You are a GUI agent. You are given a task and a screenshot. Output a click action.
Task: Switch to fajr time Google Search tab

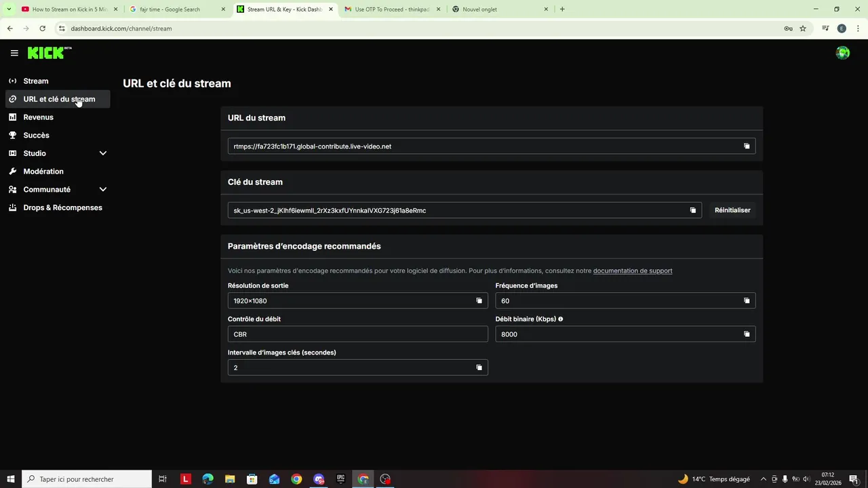(176, 9)
